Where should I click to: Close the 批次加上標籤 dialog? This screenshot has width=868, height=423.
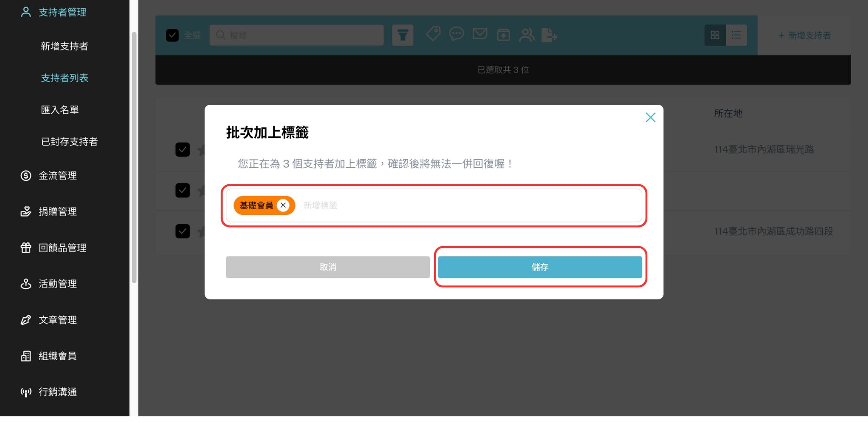pyautogui.click(x=650, y=117)
